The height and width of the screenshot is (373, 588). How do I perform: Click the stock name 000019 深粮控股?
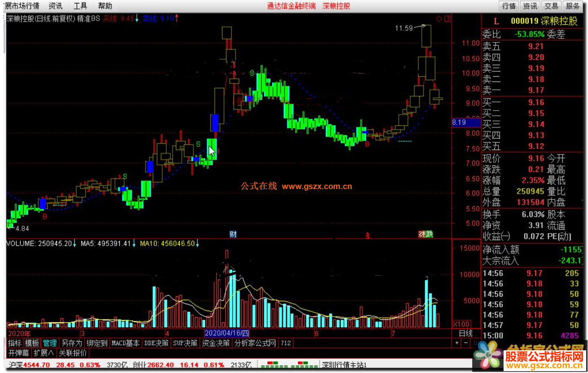pyautogui.click(x=544, y=21)
